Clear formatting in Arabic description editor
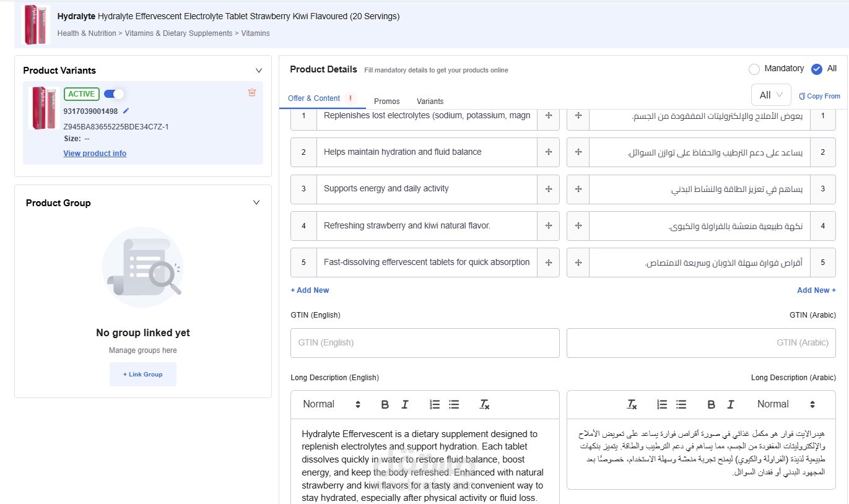Image resolution: width=849 pixels, height=504 pixels. (x=632, y=404)
